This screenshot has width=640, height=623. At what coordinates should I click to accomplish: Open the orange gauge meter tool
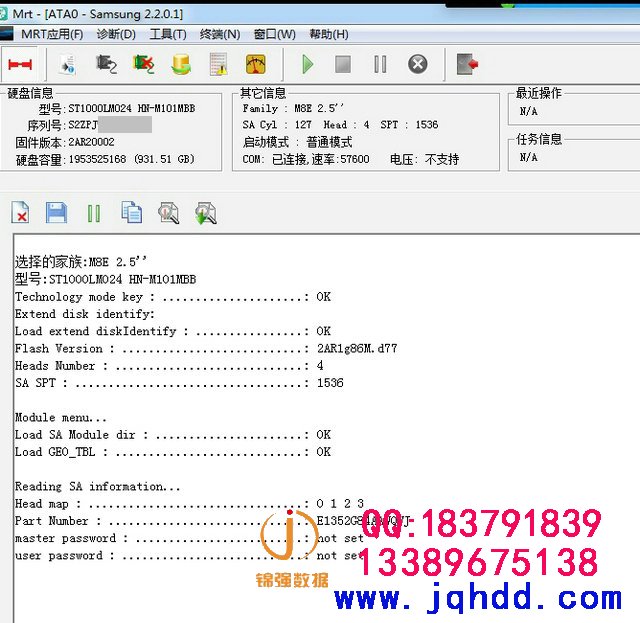click(256, 65)
